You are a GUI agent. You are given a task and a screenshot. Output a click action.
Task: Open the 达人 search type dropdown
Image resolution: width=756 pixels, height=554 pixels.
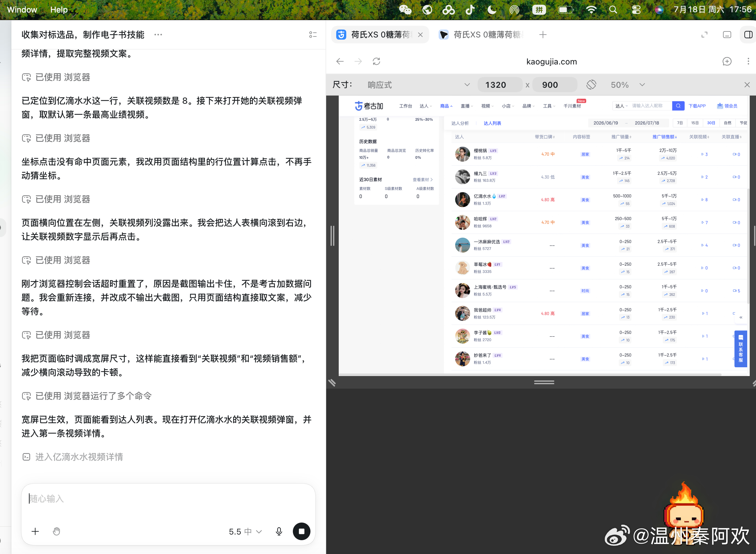(621, 106)
